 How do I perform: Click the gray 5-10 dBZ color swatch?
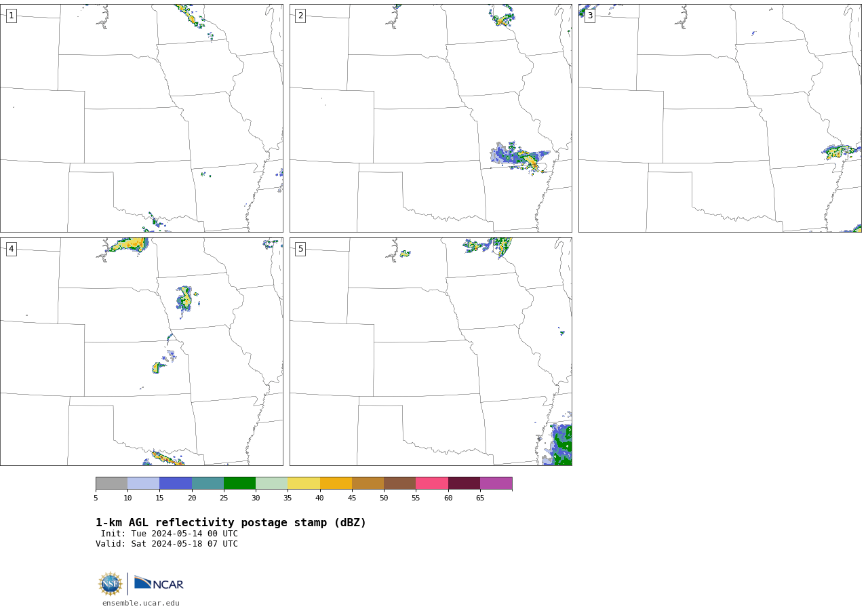[111, 483]
